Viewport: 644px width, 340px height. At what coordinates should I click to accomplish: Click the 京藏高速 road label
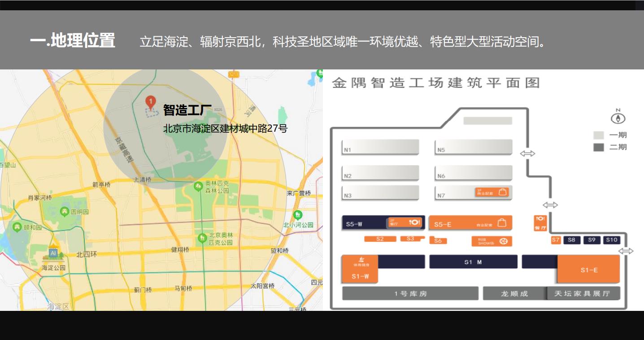coord(124,149)
